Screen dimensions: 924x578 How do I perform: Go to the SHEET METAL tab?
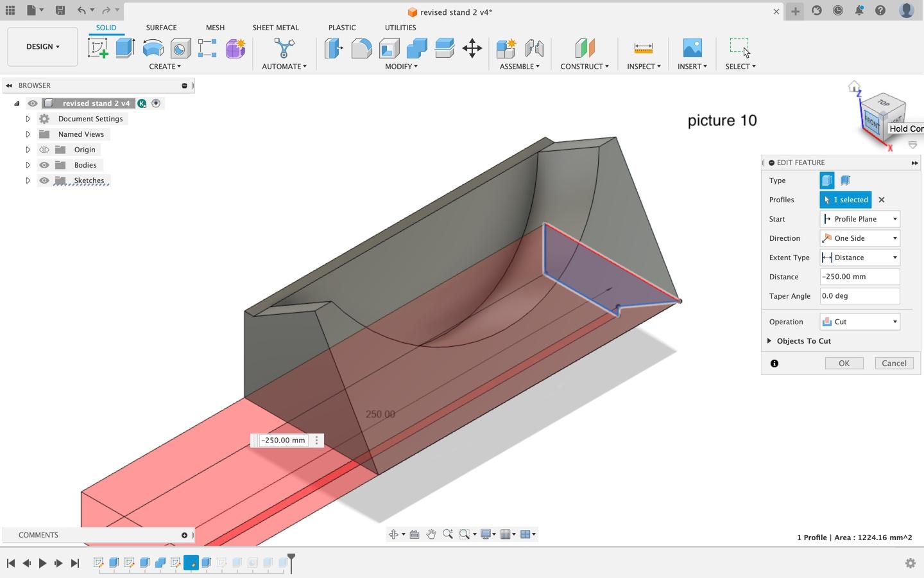click(x=275, y=28)
